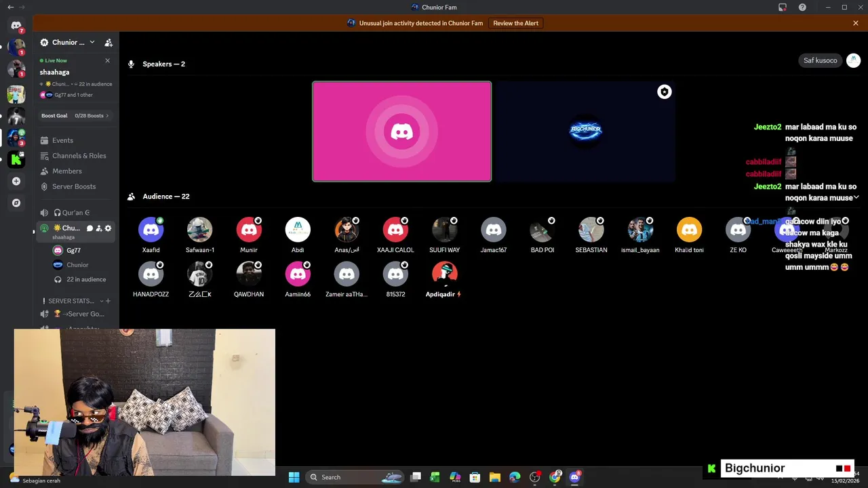The height and width of the screenshot is (488, 868).
Task: Open the Boost Goal 0/28 Boosts chevron
Action: click(x=107, y=116)
